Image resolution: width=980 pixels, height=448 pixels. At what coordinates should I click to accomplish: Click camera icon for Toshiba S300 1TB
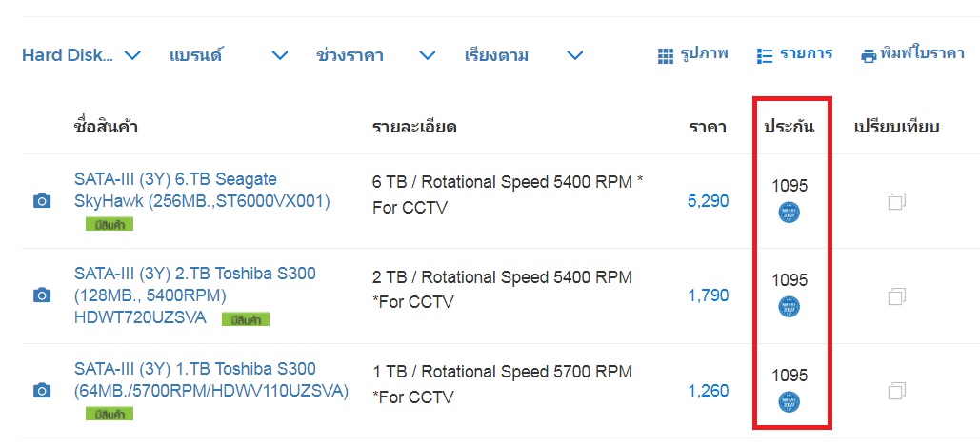pyautogui.click(x=41, y=391)
